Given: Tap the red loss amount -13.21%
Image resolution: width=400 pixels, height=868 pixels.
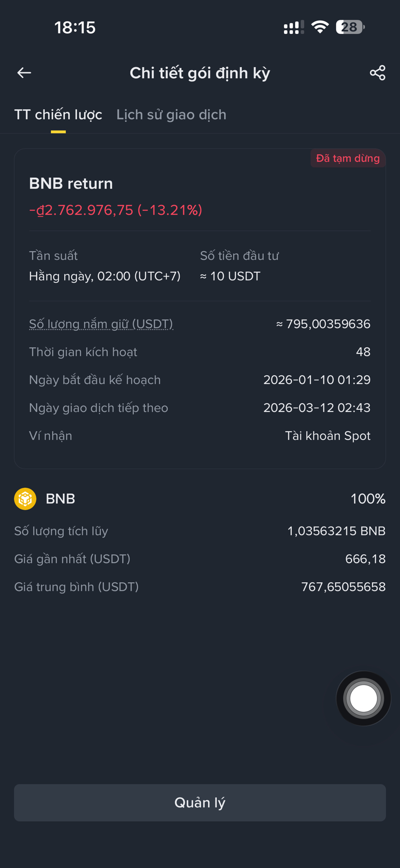Looking at the screenshot, I should [x=116, y=210].
